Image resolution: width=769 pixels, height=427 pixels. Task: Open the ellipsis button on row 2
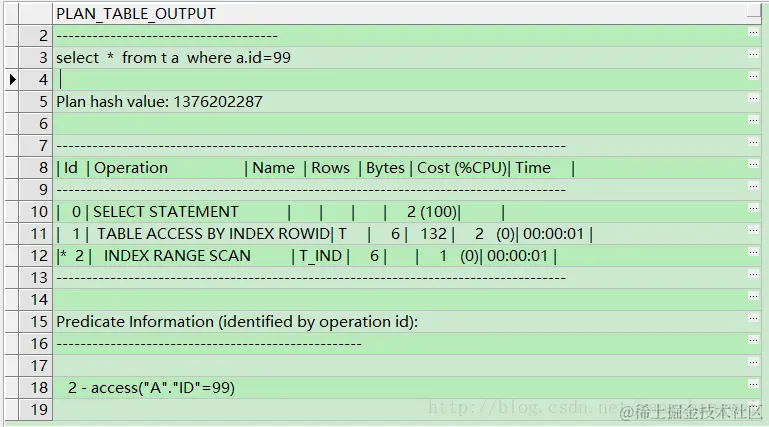[754, 33]
